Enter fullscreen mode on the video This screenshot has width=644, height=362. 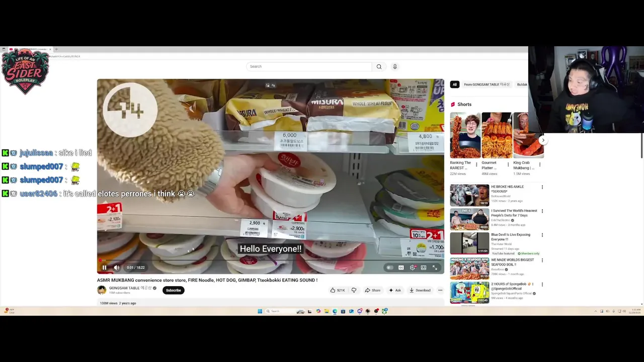pos(435,267)
